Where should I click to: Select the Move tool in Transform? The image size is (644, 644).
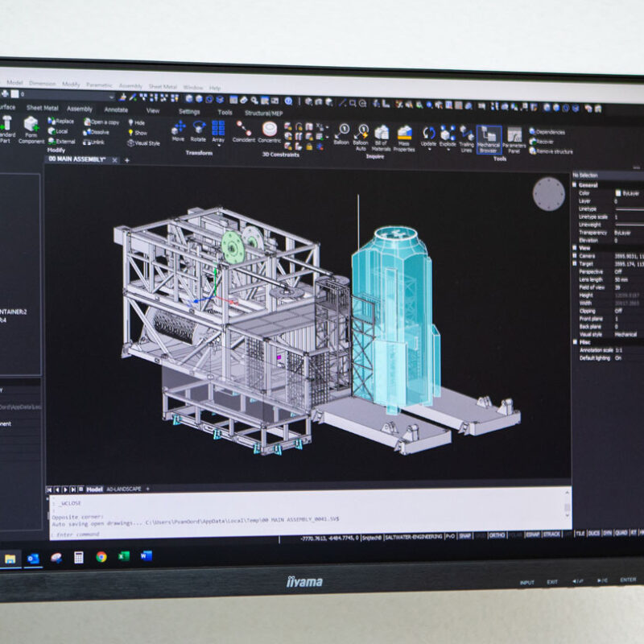pyautogui.click(x=178, y=129)
